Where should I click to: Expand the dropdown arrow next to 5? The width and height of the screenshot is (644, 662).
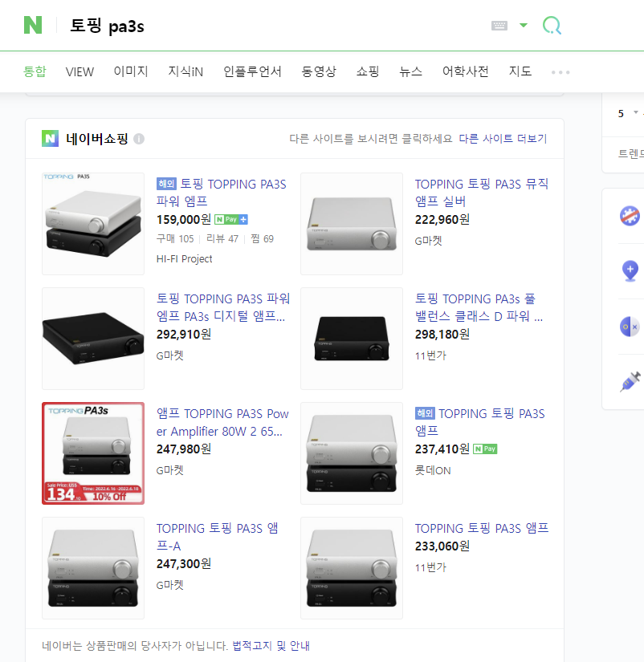(635, 112)
